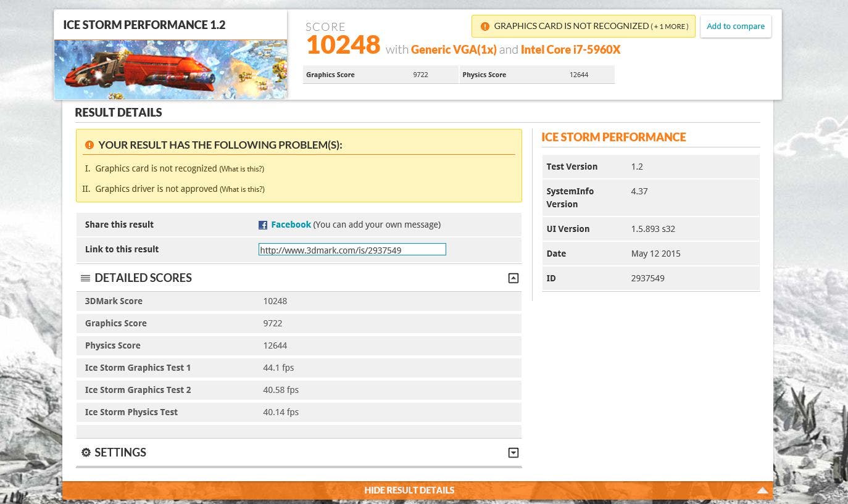
Task: Click the Ice Storm Physics Test row
Action: click(299, 412)
